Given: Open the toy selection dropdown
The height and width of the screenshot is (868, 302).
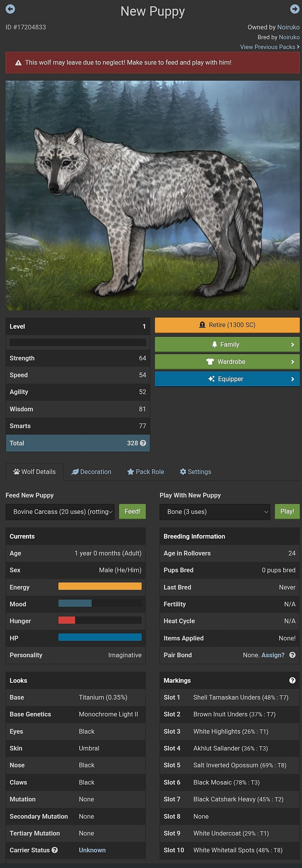Looking at the screenshot, I should pyautogui.click(x=215, y=512).
